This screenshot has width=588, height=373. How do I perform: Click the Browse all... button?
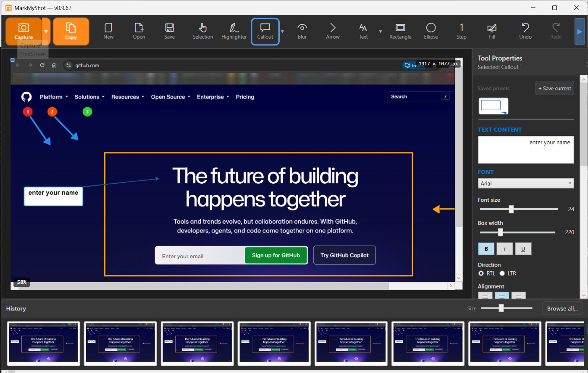[x=562, y=308]
